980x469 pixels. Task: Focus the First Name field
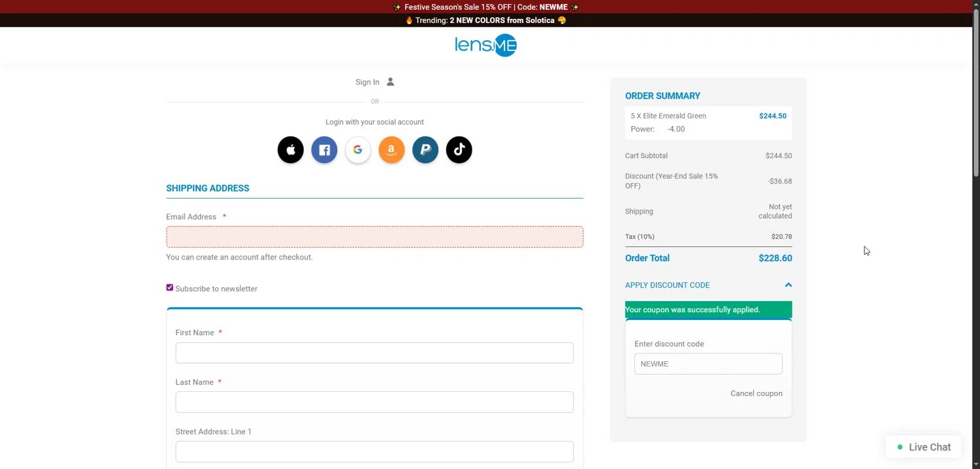pyautogui.click(x=374, y=353)
